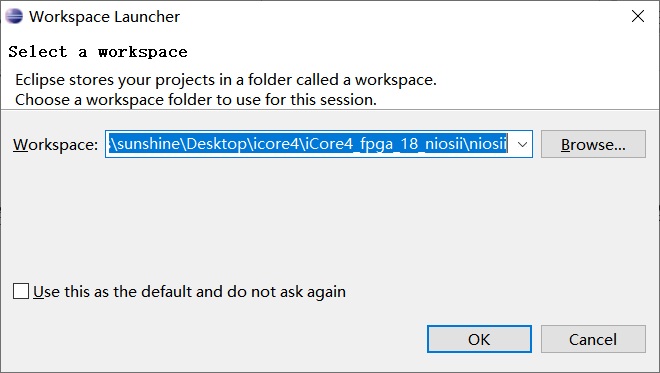
Task: Click inside the Workspace path field
Action: (310, 144)
